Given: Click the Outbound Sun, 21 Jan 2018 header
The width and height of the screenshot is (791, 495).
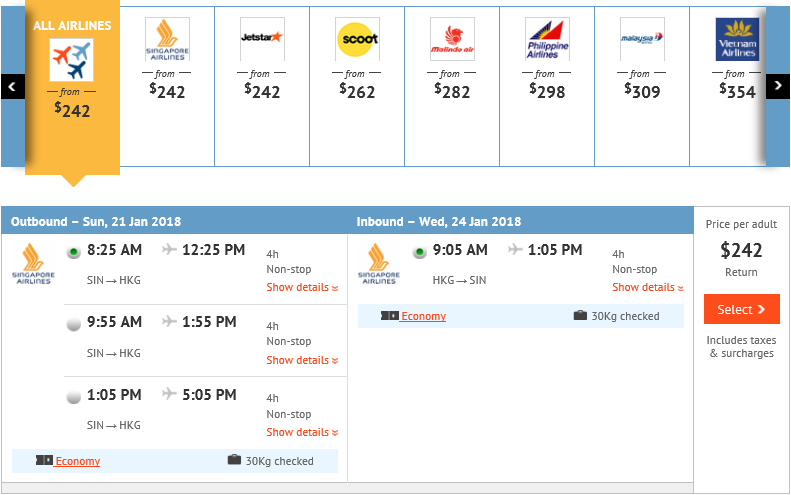Looking at the screenshot, I should click(x=96, y=222).
